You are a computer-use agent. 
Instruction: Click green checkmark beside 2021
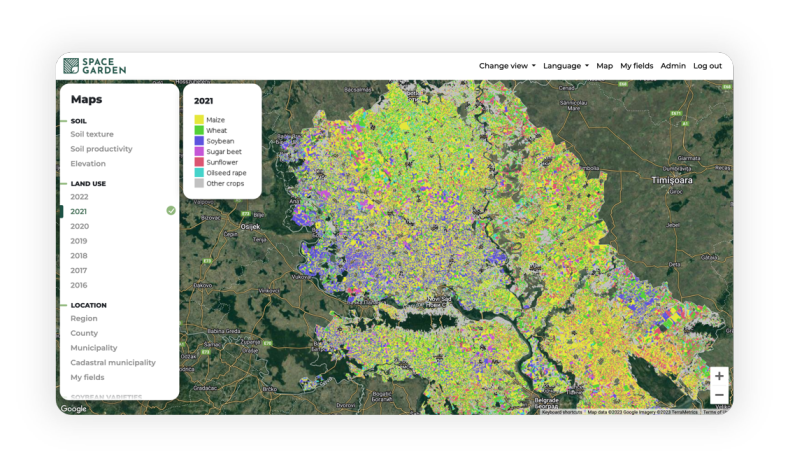coord(171,211)
